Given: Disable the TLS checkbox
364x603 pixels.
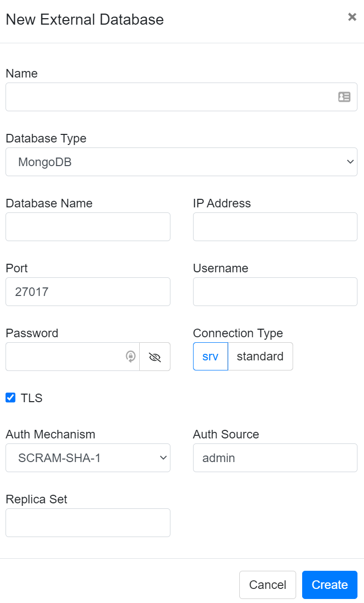Looking at the screenshot, I should tap(10, 398).
